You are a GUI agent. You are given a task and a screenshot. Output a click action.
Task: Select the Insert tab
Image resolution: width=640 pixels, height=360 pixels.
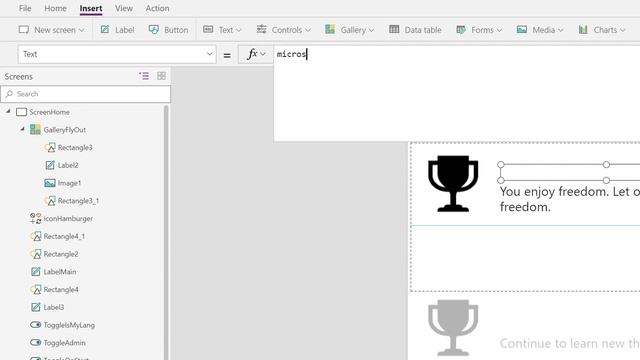pos(91,8)
